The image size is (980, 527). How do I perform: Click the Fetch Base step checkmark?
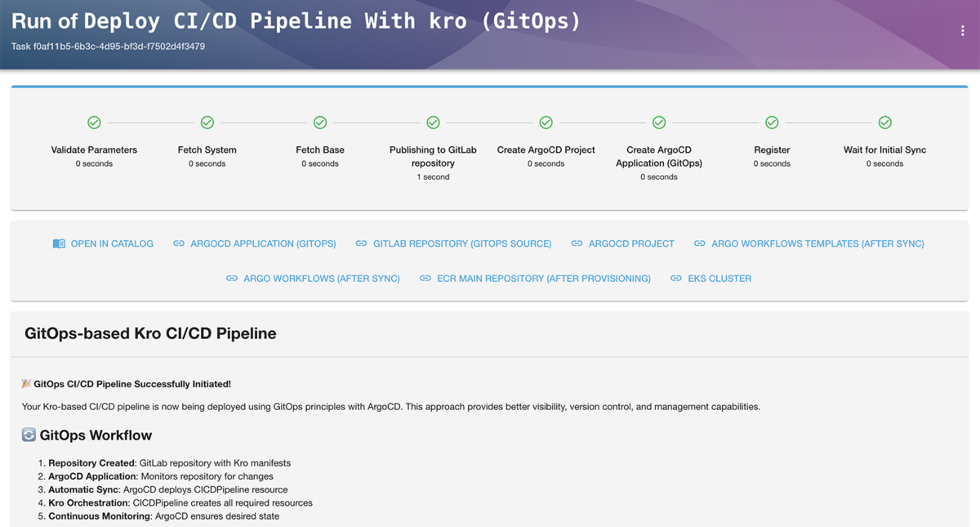tap(320, 123)
